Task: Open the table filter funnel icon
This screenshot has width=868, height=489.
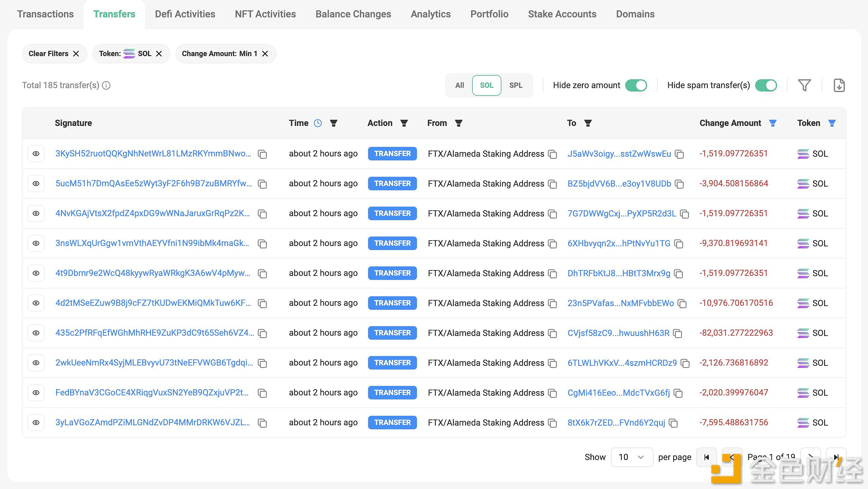Action: tap(804, 85)
